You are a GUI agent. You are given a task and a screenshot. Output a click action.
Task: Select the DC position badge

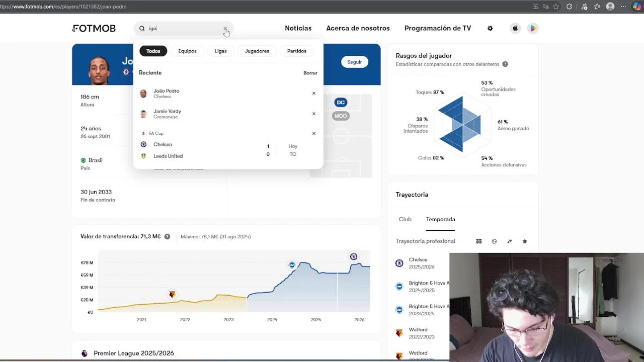pos(341,103)
